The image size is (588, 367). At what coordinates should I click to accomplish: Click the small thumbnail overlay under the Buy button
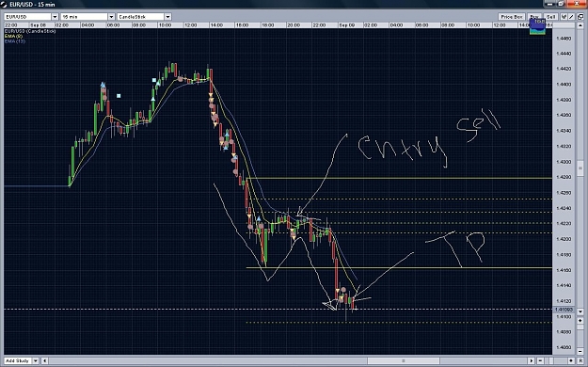(537, 26)
